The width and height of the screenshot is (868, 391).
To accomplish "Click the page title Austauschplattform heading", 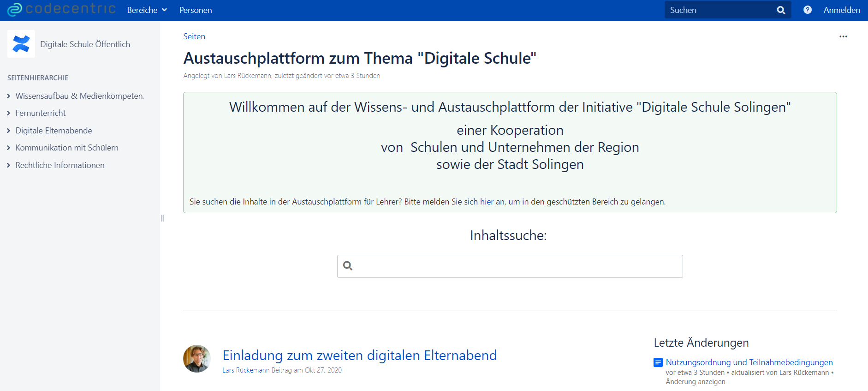I will coord(360,58).
